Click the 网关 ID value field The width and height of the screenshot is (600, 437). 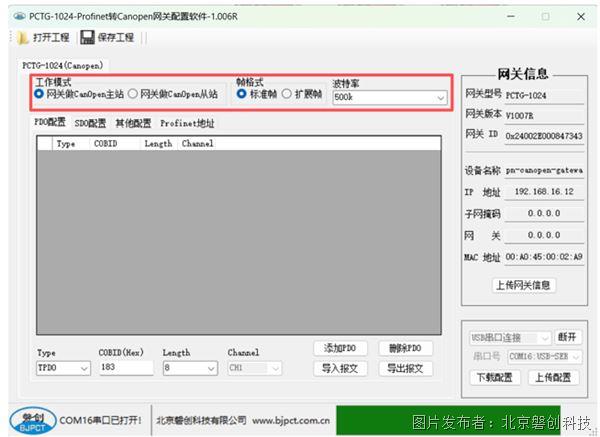click(x=544, y=136)
